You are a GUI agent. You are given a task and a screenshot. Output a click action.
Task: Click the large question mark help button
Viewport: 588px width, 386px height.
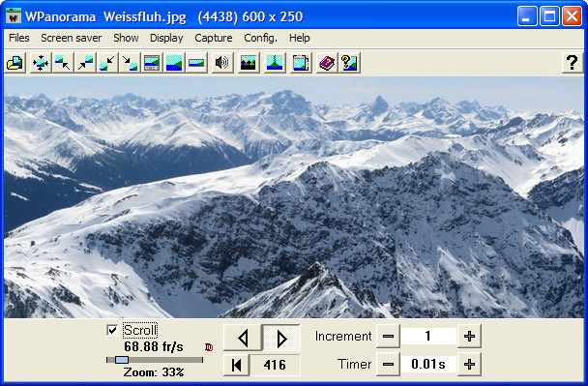572,63
